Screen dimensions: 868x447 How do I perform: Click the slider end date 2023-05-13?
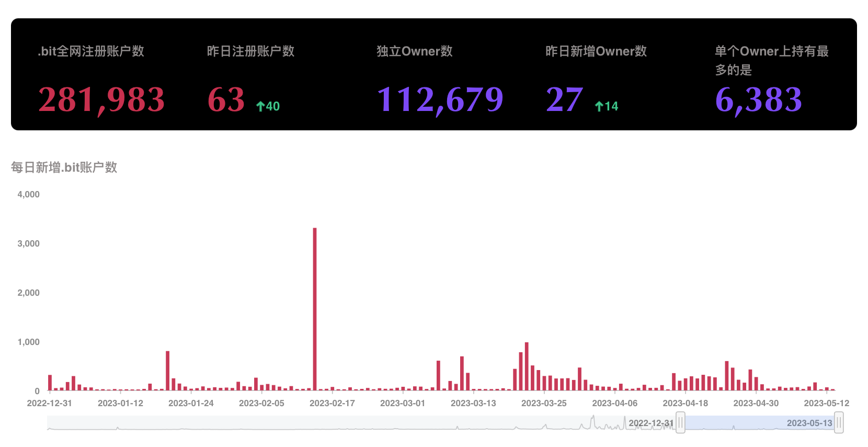click(x=809, y=423)
